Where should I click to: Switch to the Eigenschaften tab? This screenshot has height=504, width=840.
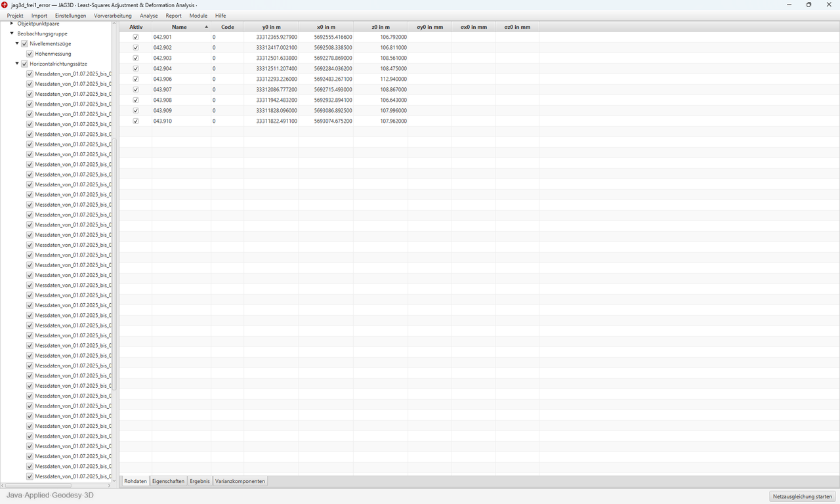point(168,481)
